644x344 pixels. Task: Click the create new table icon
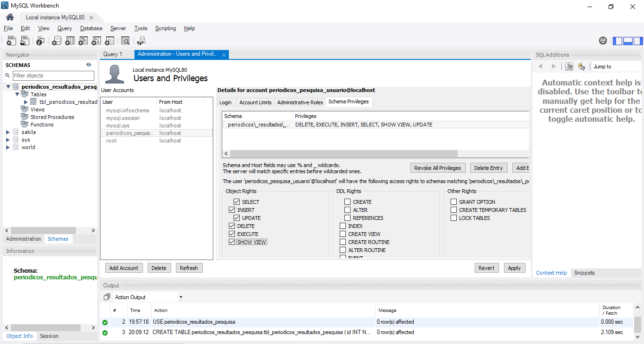click(x=70, y=41)
